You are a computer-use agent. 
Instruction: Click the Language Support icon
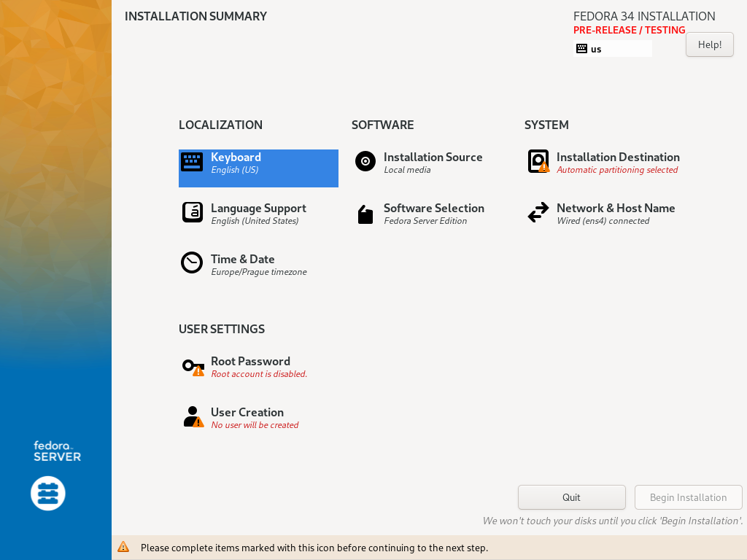(x=193, y=212)
